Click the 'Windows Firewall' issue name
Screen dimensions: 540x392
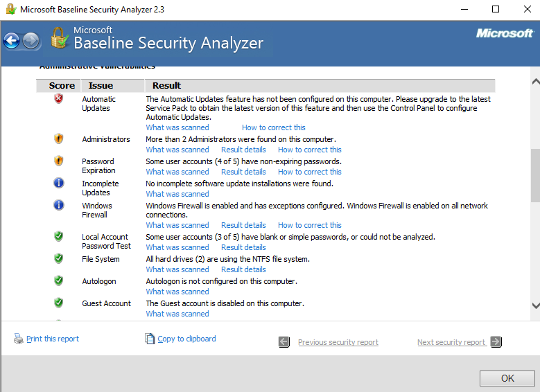pyautogui.click(x=97, y=211)
